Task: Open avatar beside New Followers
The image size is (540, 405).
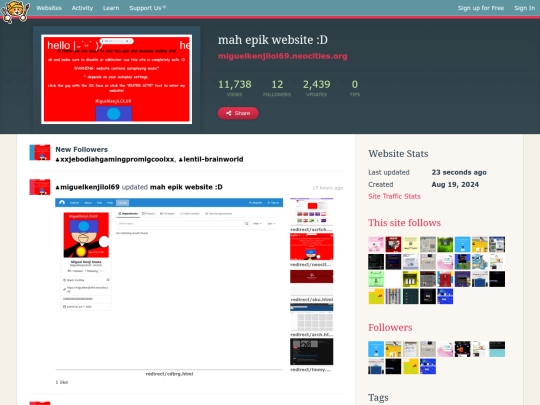Action: coord(40,153)
